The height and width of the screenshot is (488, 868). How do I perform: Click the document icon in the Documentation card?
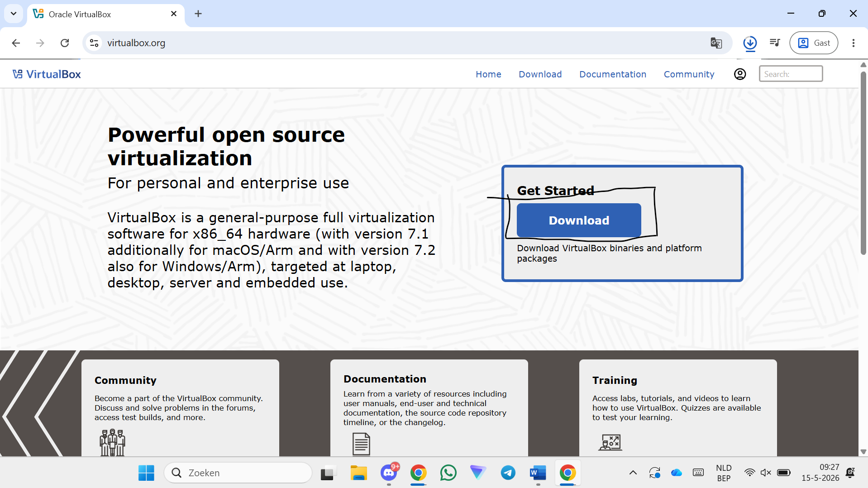tap(361, 444)
